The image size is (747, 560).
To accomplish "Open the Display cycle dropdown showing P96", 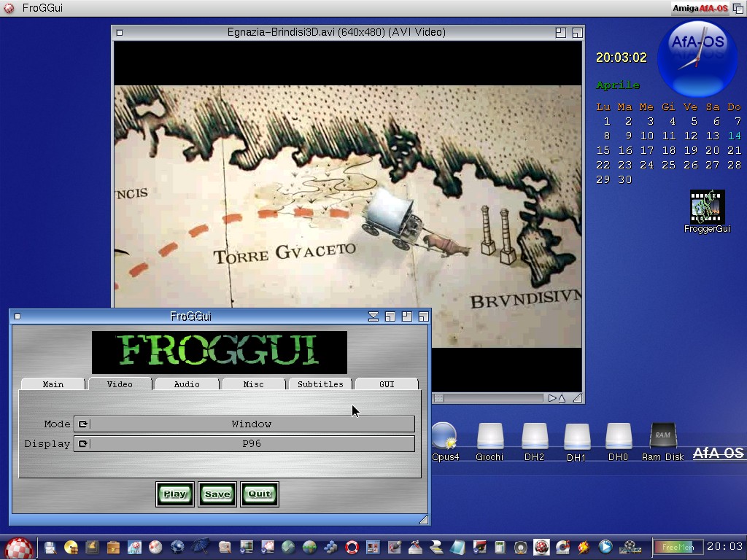I will point(244,444).
